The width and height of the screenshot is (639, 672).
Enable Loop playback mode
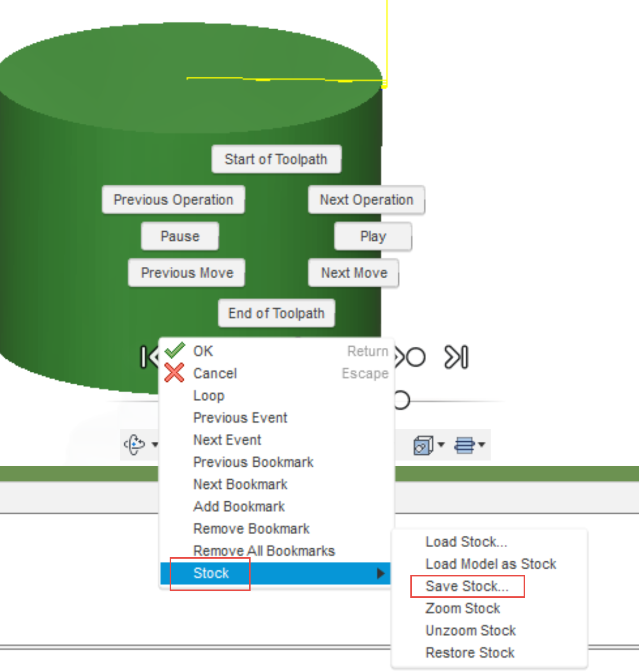208,395
